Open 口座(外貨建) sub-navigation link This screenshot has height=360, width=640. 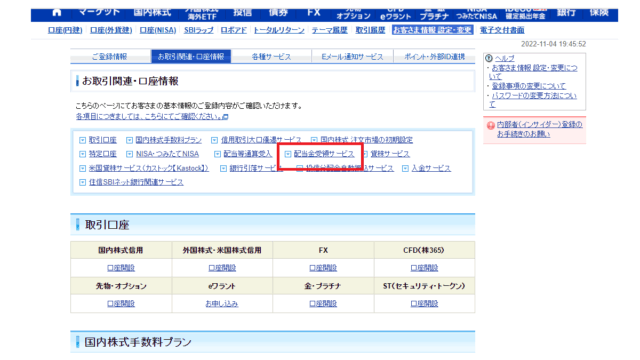[x=111, y=30]
